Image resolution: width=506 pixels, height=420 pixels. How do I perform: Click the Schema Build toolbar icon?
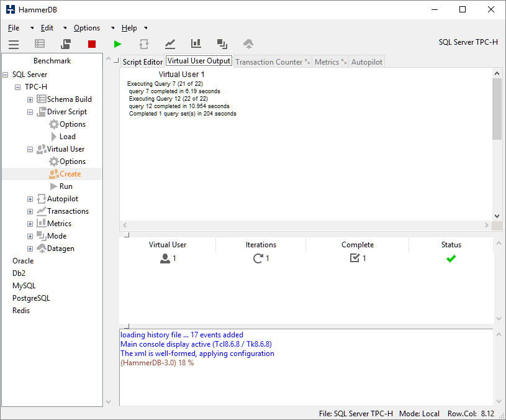pos(40,43)
